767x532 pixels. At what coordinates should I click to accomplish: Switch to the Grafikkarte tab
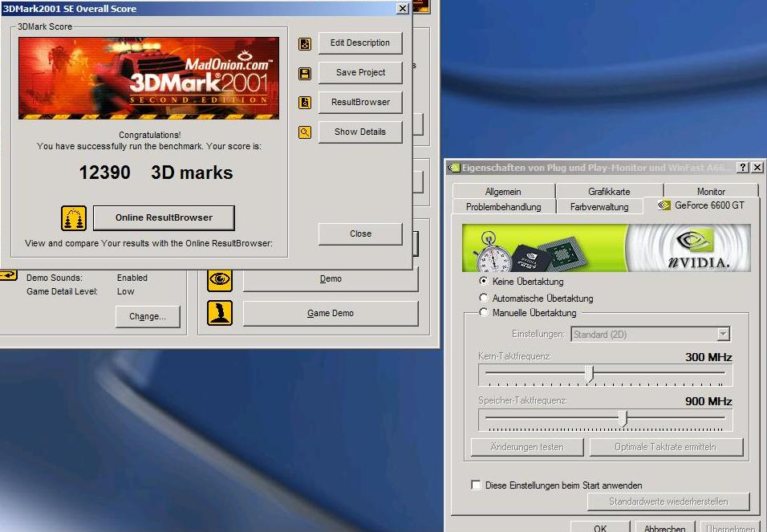609,191
